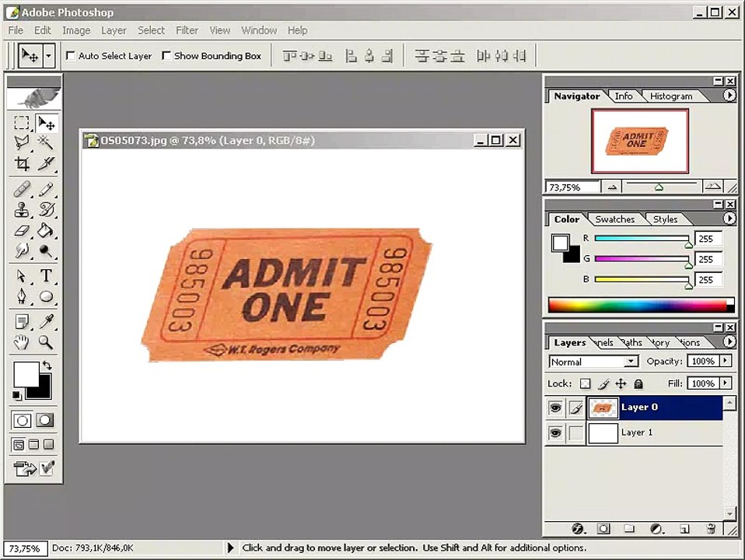Click the Navigator zoom in button
The width and height of the screenshot is (745, 560).
click(712, 187)
